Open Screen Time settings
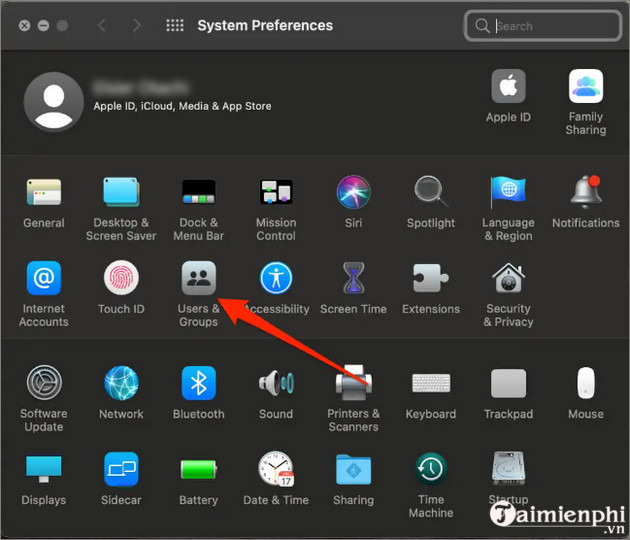630x540 pixels. tap(354, 278)
